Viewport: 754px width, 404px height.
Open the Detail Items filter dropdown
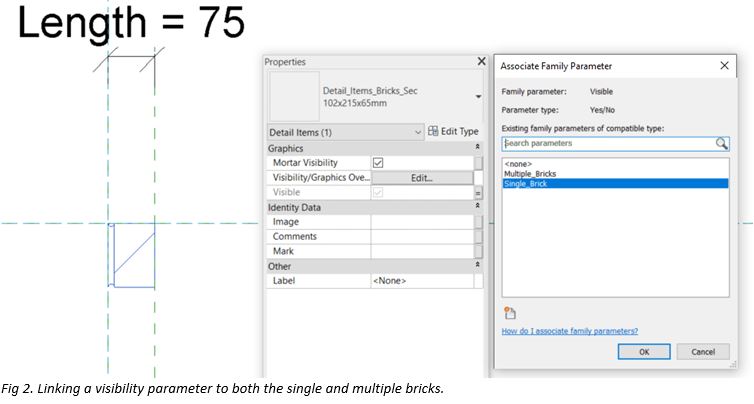(417, 132)
